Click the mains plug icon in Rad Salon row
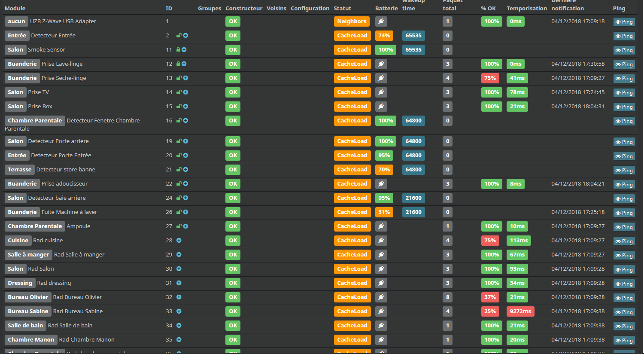Image resolution: width=644 pixels, height=354 pixels. click(x=381, y=269)
